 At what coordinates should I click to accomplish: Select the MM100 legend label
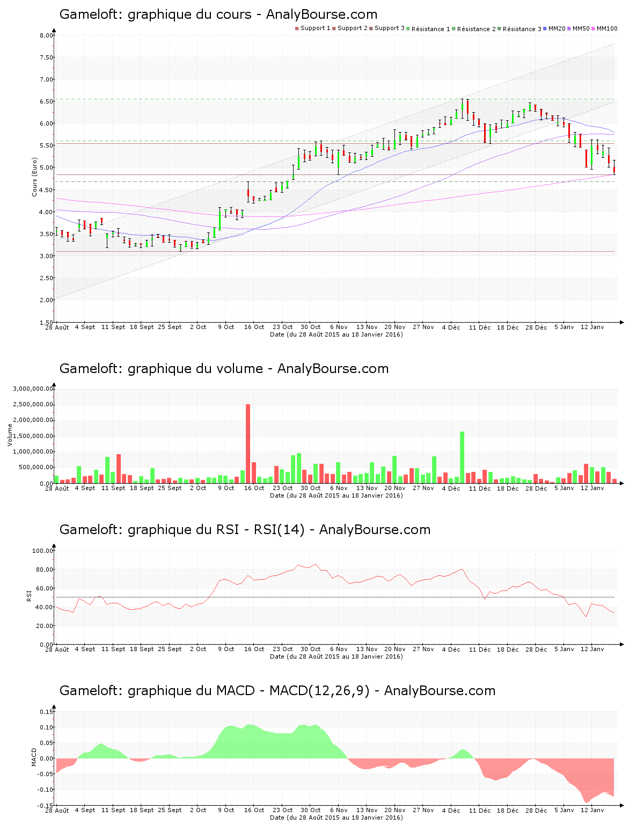607,28
